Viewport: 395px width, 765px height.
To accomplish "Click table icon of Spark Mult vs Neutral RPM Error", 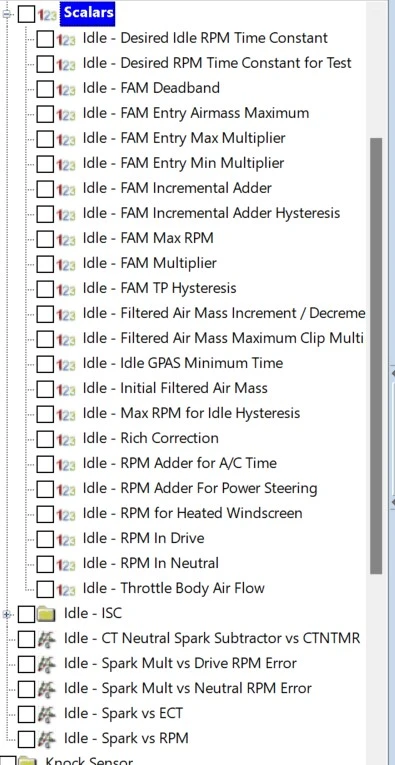I will (46, 688).
